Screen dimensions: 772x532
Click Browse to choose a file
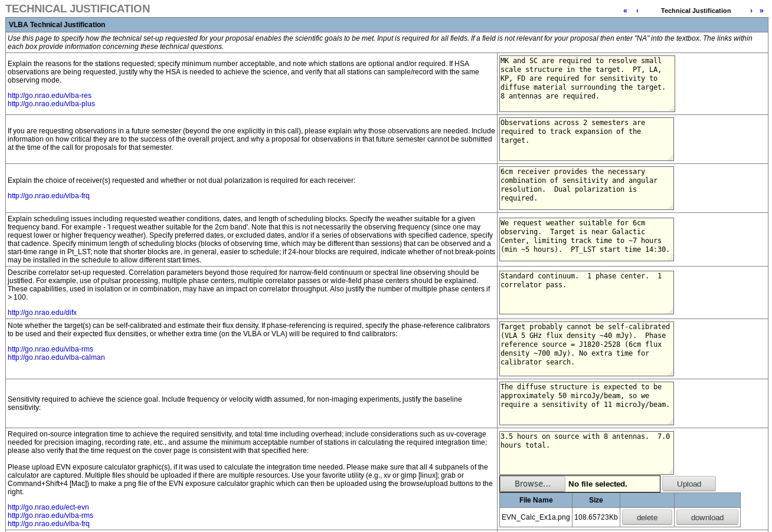(x=532, y=484)
